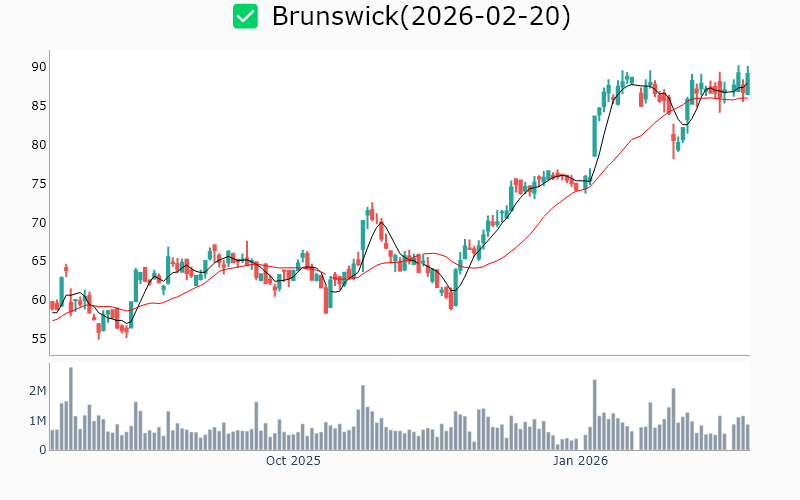Click the Brunswick(2026-02-20) chart title
Screen dimensions: 800x500
[421, 17]
